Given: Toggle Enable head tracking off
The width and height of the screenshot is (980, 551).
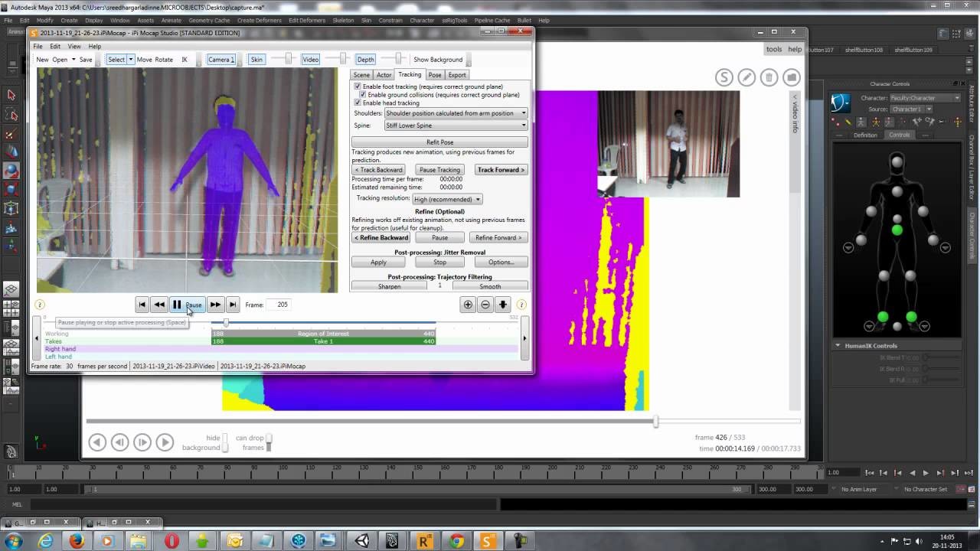Looking at the screenshot, I should tap(357, 101).
